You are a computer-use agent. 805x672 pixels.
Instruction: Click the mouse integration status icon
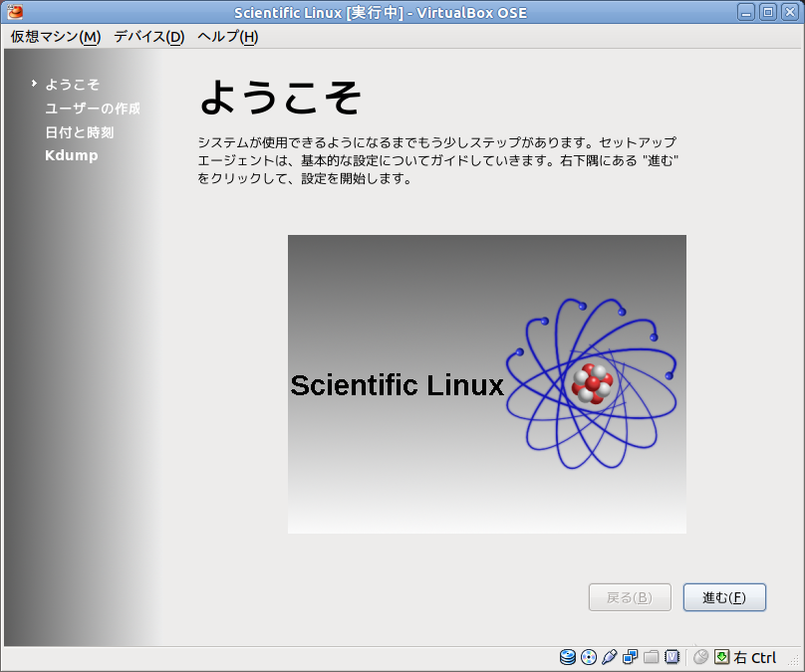[x=701, y=657]
